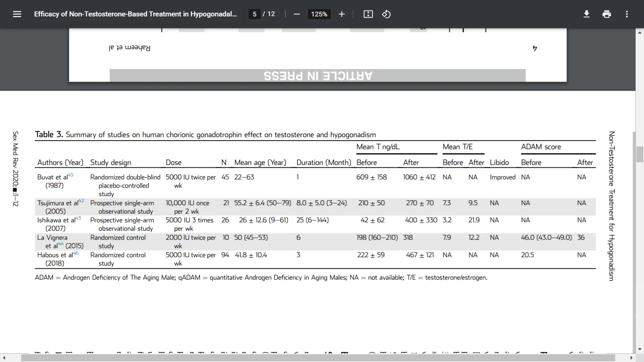The image size is (644, 362).
Task: Click '46.0 (43.0–49.0)' ADAM score
Action: [546, 237]
